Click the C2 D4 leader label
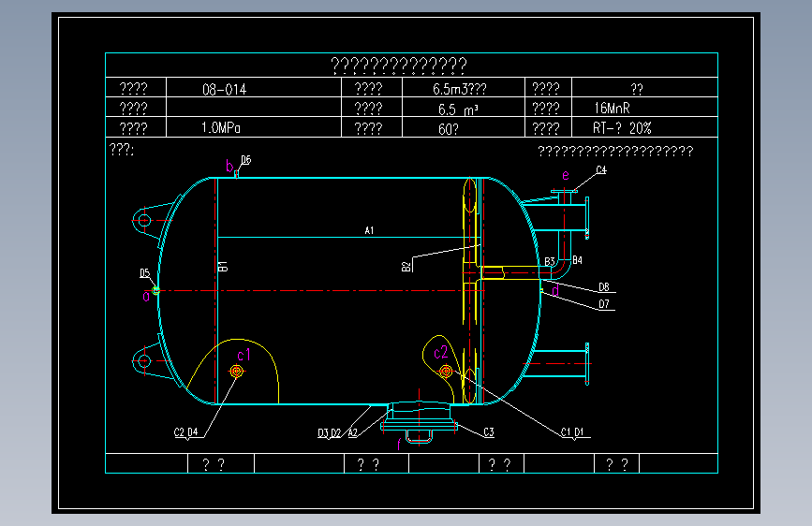 (186, 432)
